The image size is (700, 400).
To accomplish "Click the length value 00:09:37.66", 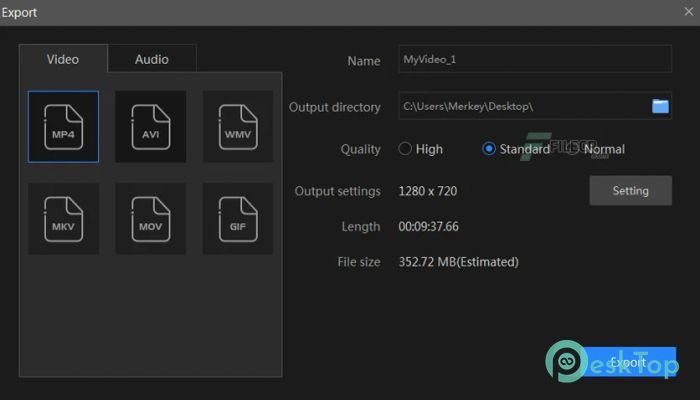I will 429,226.
